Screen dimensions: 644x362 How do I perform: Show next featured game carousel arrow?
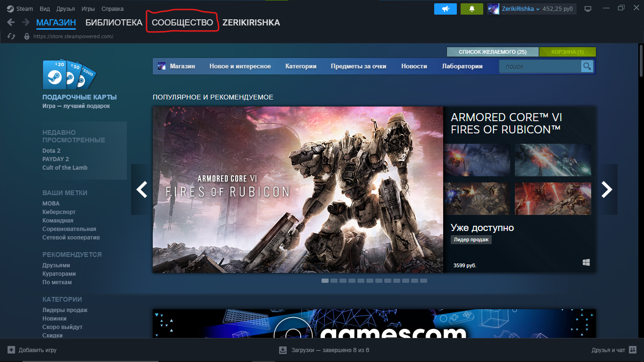[x=607, y=189]
